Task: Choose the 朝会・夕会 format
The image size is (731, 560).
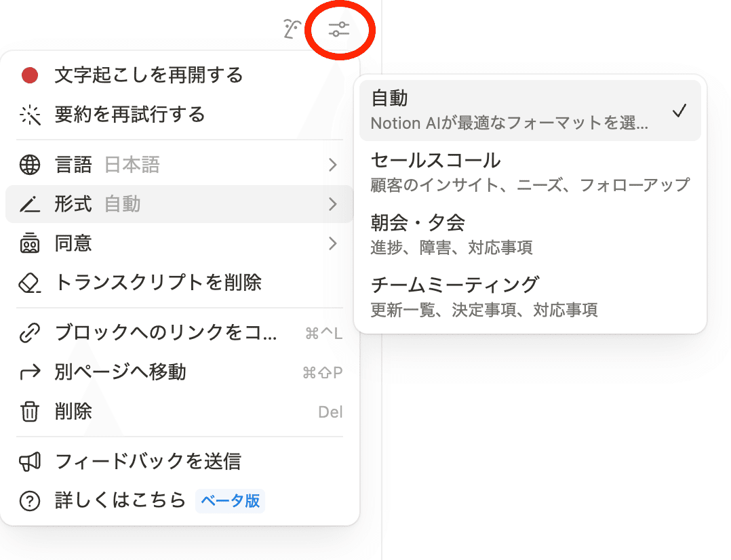Action: tap(530, 233)
